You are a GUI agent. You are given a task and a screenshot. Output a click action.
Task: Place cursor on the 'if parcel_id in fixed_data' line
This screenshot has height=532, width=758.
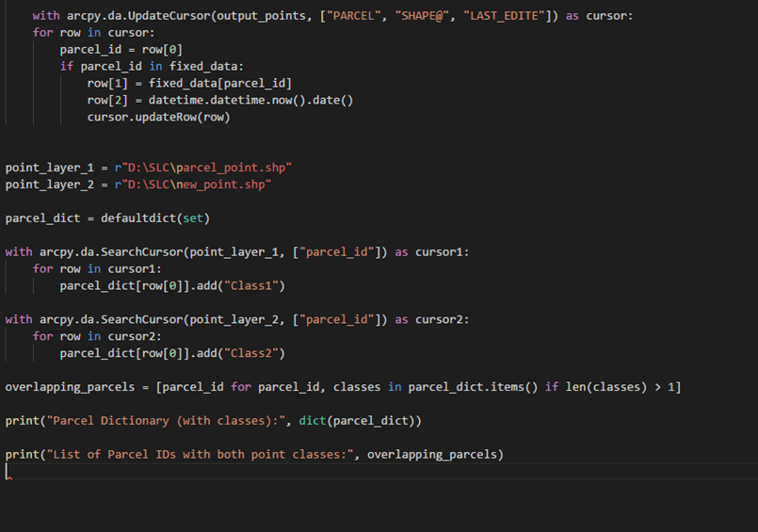tap(151, 67)
